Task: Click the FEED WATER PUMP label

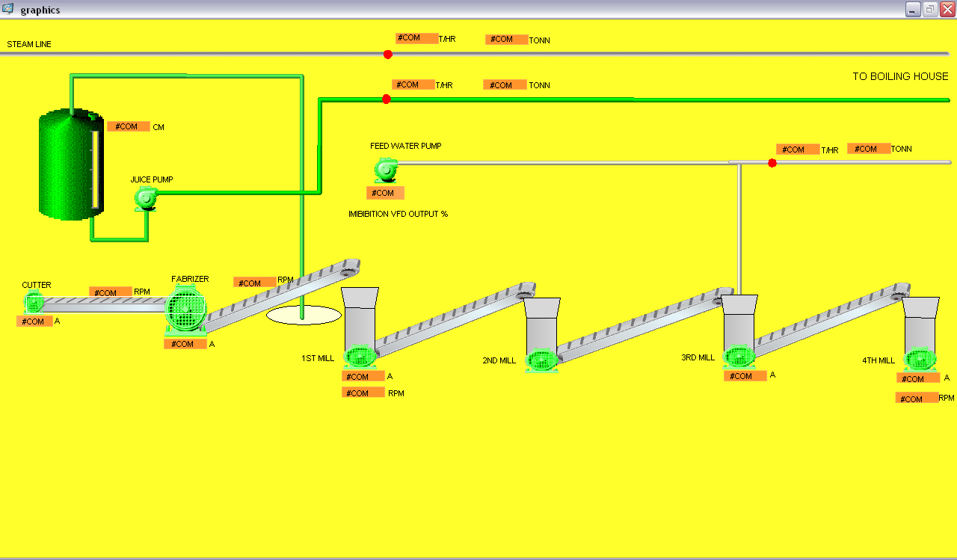Action: point(406,147)
